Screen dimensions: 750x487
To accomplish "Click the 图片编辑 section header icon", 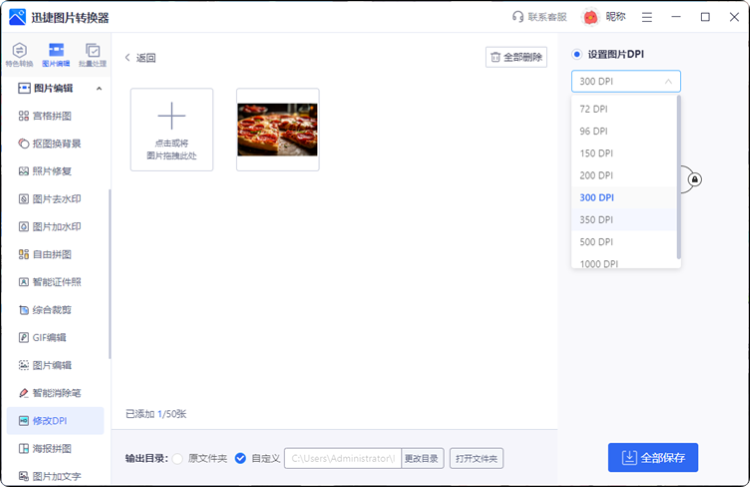I will click(24, 89).
